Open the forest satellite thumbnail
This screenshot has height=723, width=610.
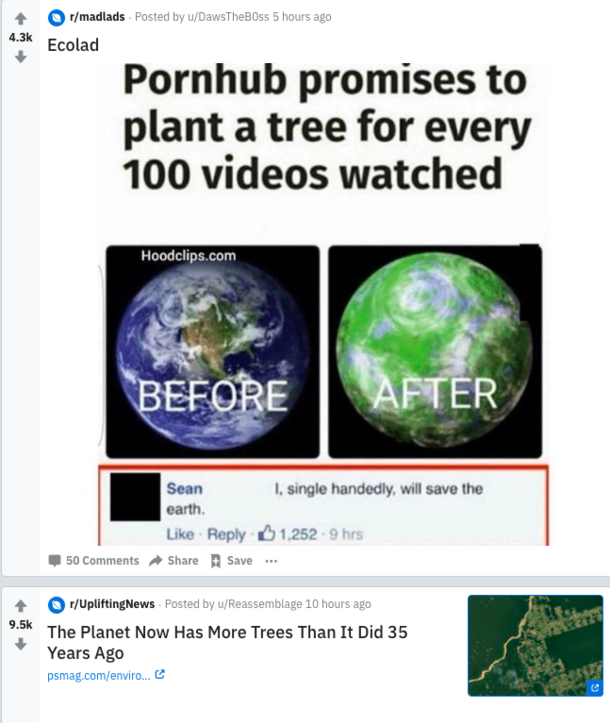coord(535,646)
